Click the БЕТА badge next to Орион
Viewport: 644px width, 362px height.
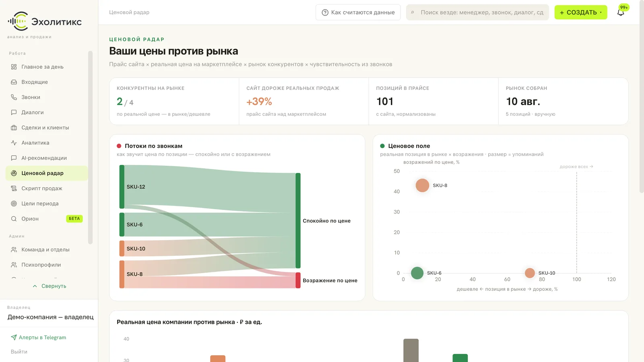[x=74, y=219]
